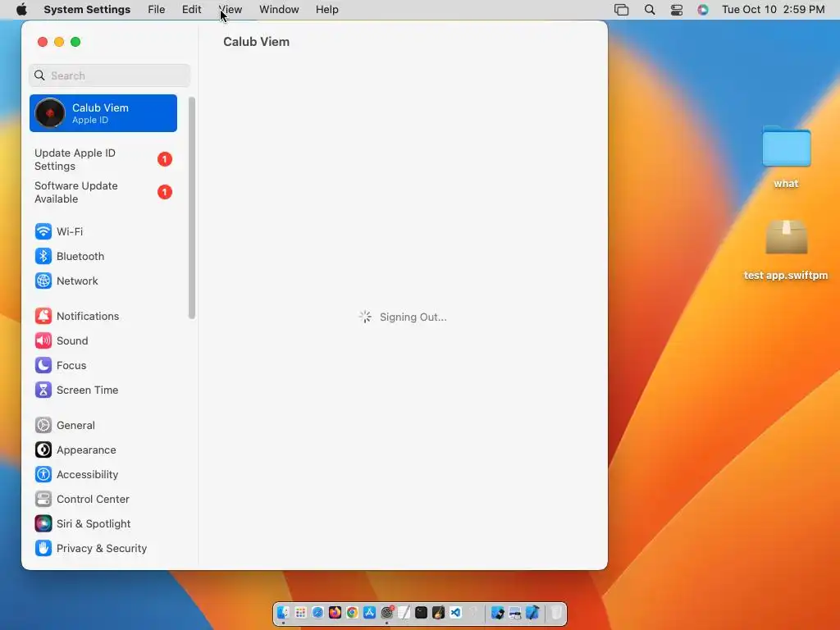Click the Stage Manager menu bar icon
This screenshot has width=840, height=630.
(622, 10)
